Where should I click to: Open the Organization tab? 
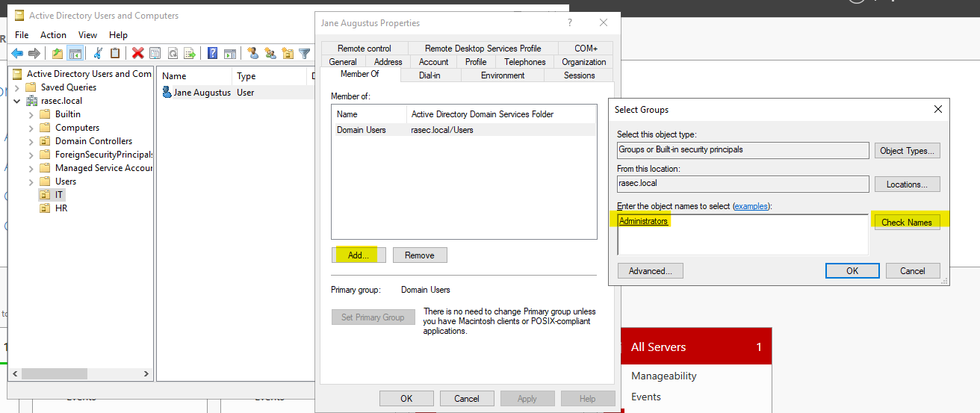584,62
